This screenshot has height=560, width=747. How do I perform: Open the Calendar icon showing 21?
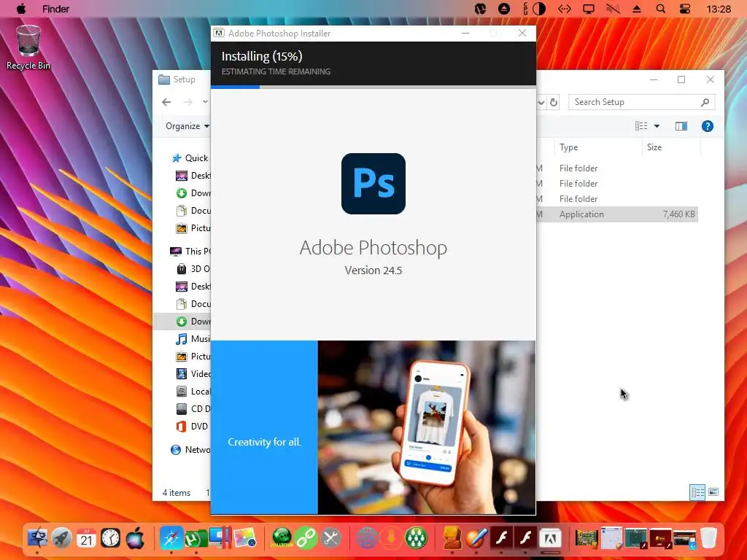point(86,538)
